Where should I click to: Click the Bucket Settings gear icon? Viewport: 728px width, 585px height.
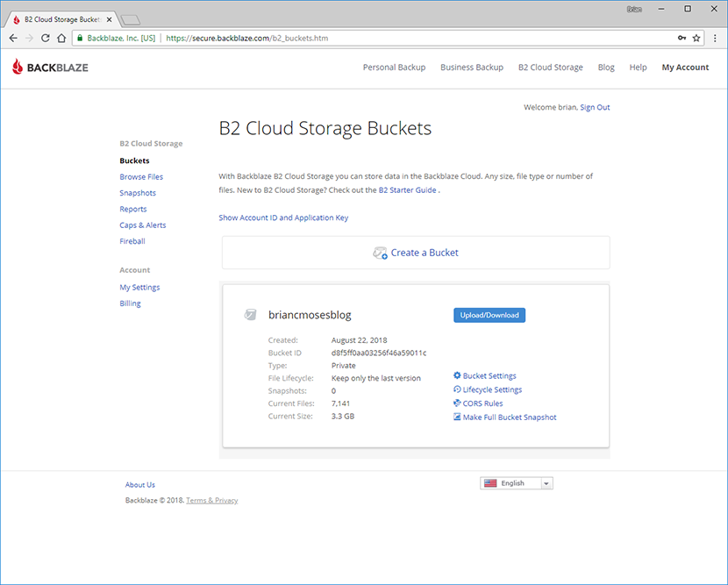tap(457, 376)
